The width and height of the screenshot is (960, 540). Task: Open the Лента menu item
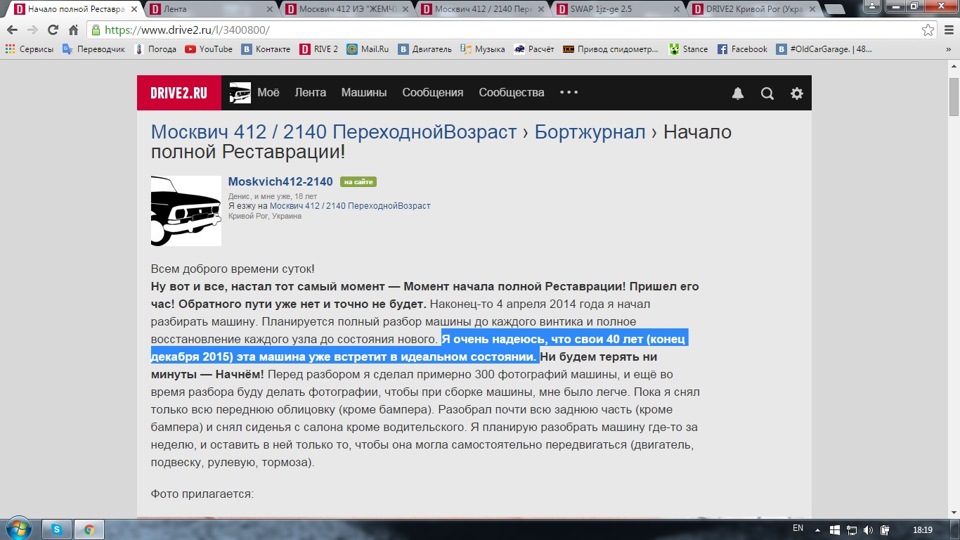click(310, 92)
